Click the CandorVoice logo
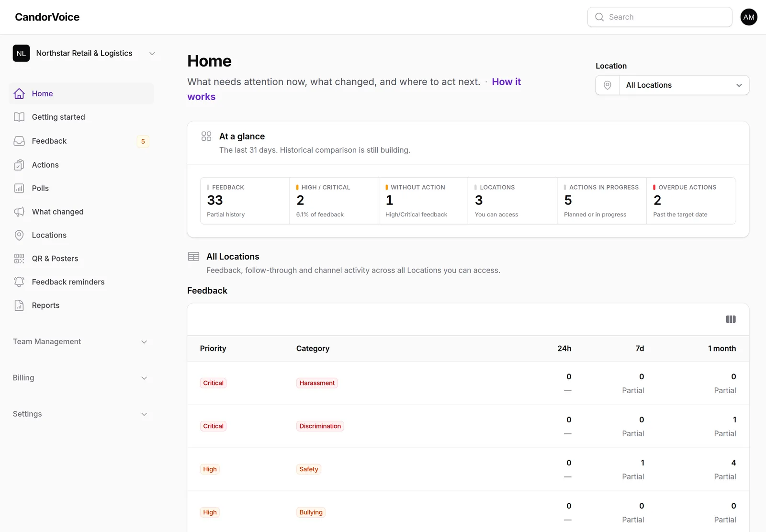This screenshot has height=532, width=766. (47, 17)
